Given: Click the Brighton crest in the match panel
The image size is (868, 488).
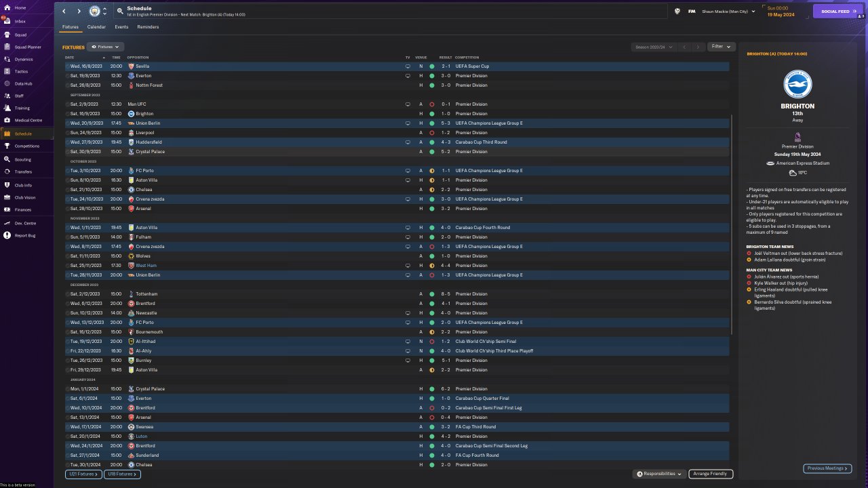Looking at the screenshot, I should point(797,84).
